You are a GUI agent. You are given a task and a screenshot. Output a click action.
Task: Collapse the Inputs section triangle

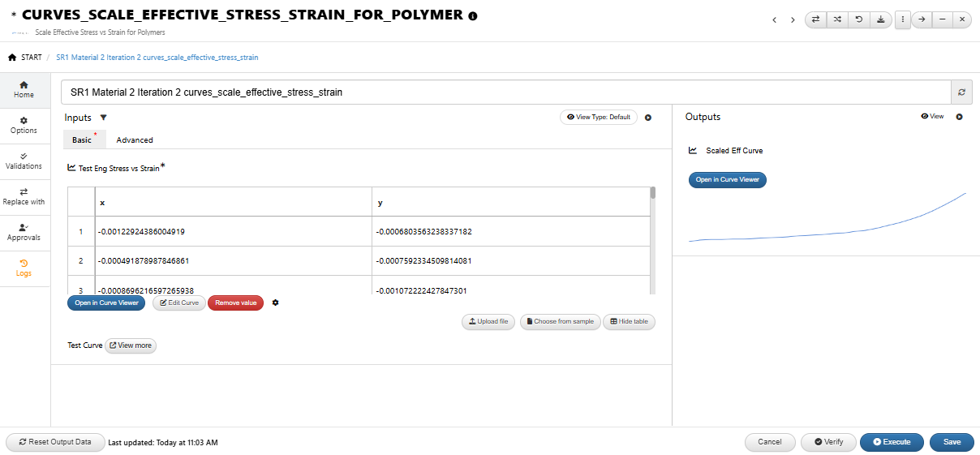[x=103, y=118]
